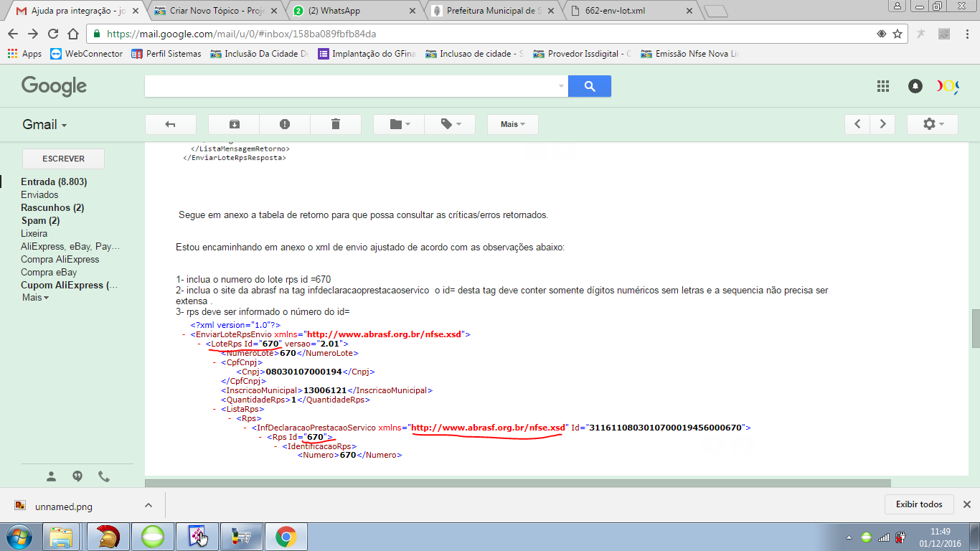Viewport: 980px width, 551px height.
Task: Click the blue Google search button
Action: [x=590, y=86]
